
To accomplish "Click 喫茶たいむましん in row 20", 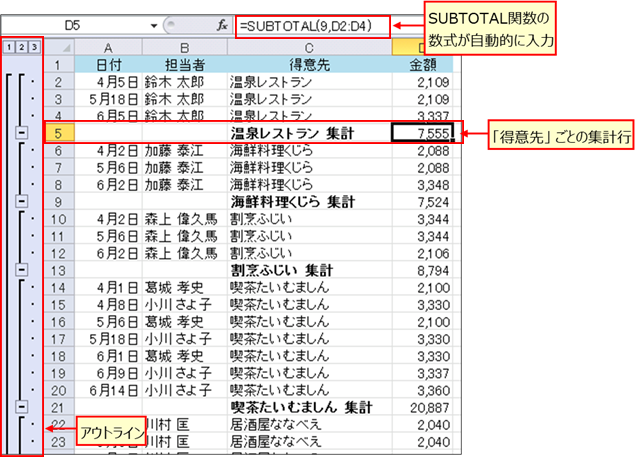I will (x=309, y=390).
